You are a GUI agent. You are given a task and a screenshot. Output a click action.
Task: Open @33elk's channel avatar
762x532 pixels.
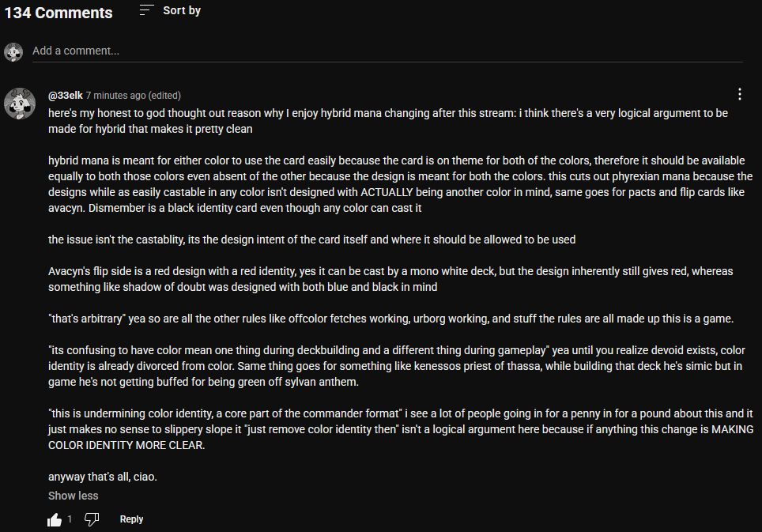coord(19,104)
